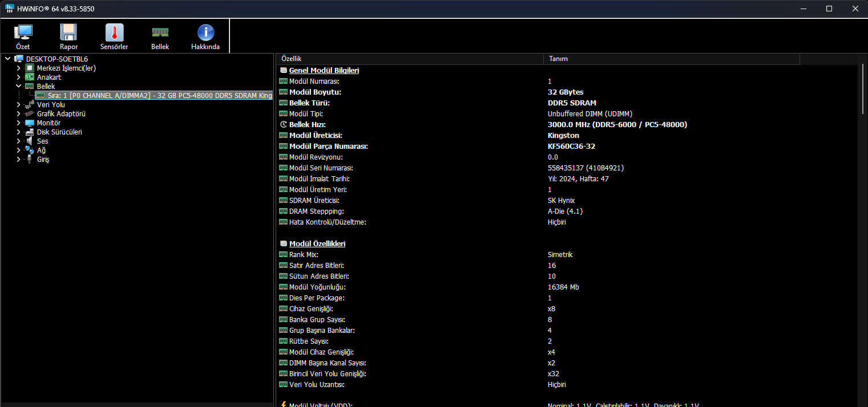Click the Ağ network icon
Viewport: 868px width, 407px height.
[x=30, y=150]
